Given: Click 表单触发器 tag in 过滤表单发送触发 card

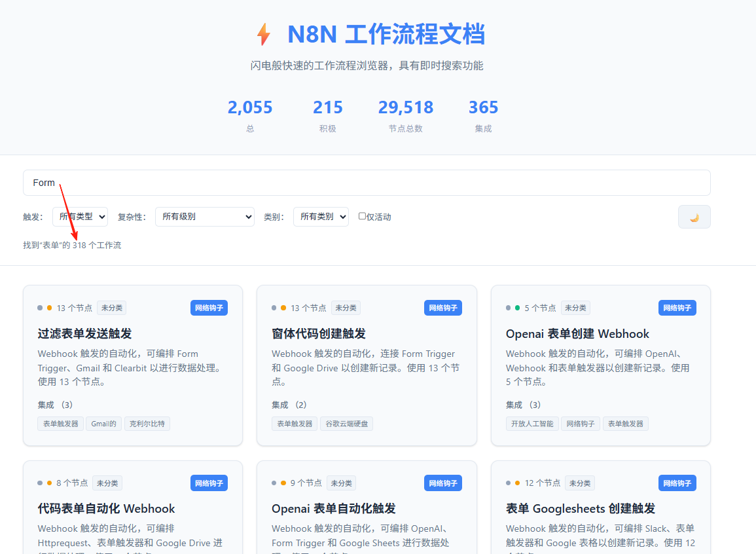Looking at the screenshot, I should 61,424.
